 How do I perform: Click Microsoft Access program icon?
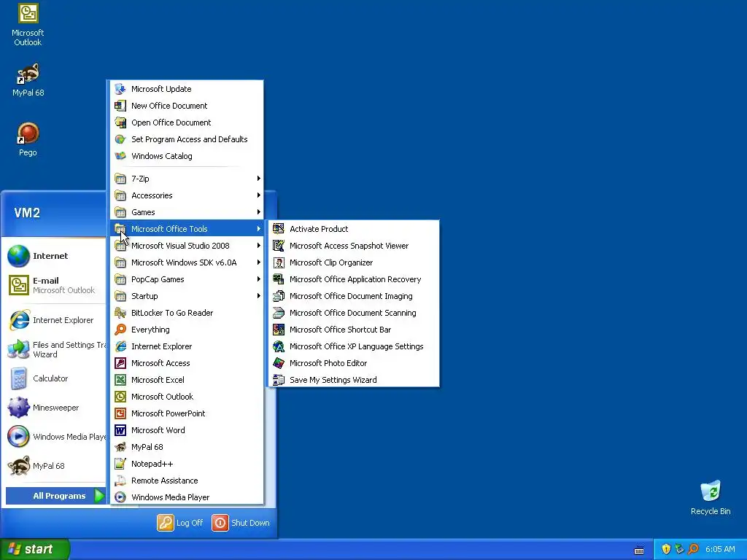120,363
